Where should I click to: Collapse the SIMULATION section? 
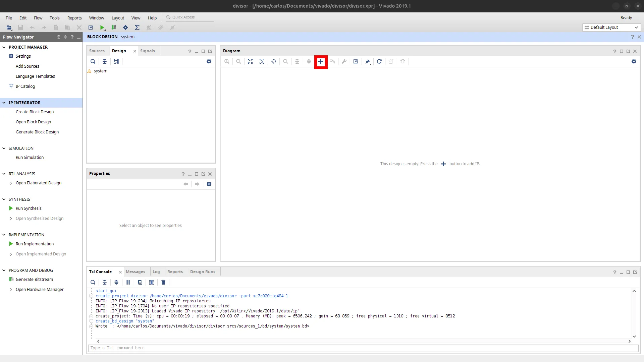(x=4, y=148)
